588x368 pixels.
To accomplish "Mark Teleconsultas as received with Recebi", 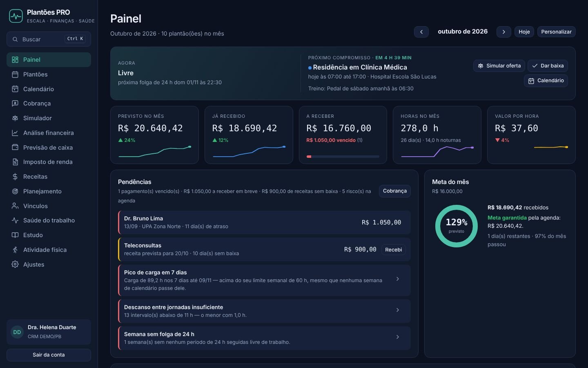I will [394, 249].
